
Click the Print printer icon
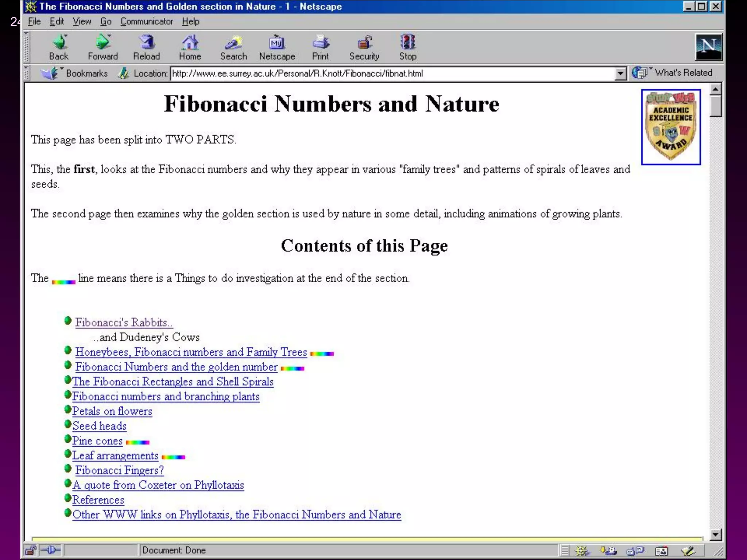[320, 43]
